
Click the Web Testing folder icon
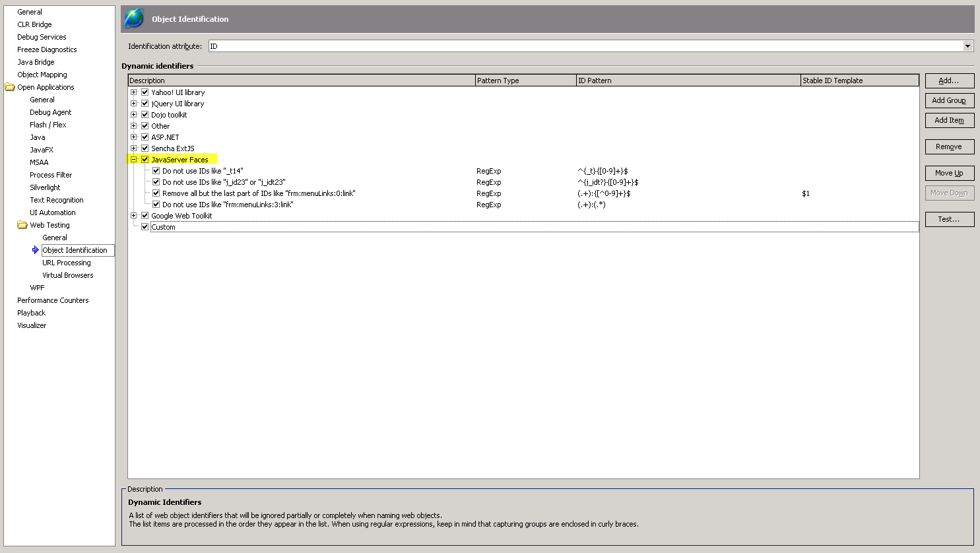pyautogui.click(x=22, y=225)
